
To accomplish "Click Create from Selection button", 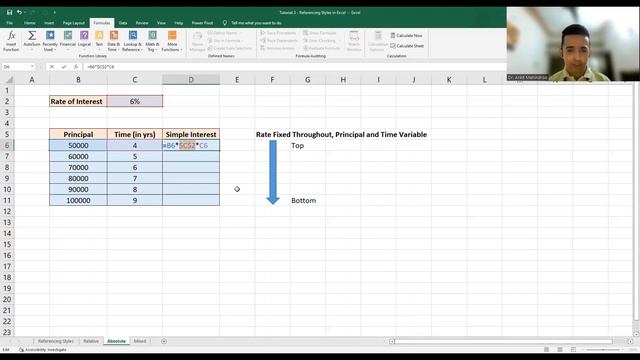I will (229, 48).
